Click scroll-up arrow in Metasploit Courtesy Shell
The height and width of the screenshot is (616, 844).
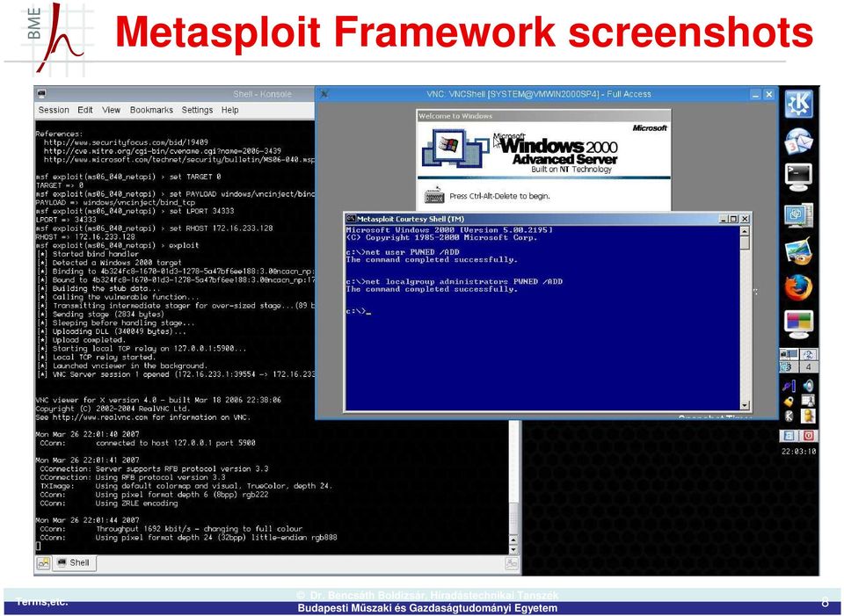point(745,231)
